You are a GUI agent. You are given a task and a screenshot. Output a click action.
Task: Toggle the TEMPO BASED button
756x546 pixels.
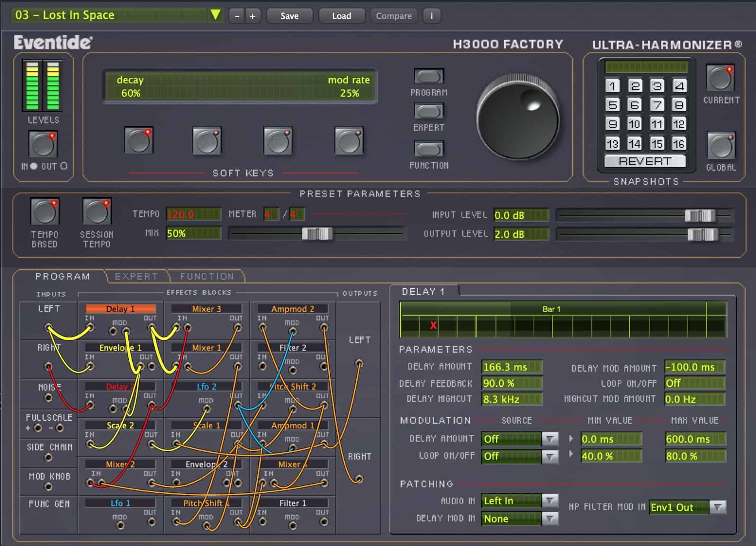tap(45, 211)
